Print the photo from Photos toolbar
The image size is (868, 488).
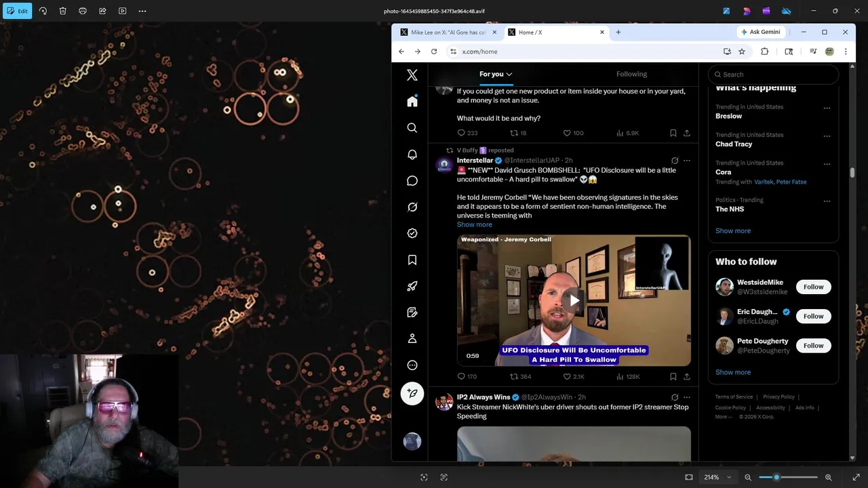[x=83, y=11]
